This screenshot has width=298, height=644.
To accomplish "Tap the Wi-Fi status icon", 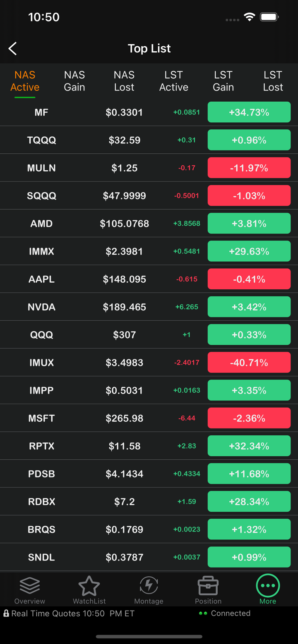I will tap(249, 17).
